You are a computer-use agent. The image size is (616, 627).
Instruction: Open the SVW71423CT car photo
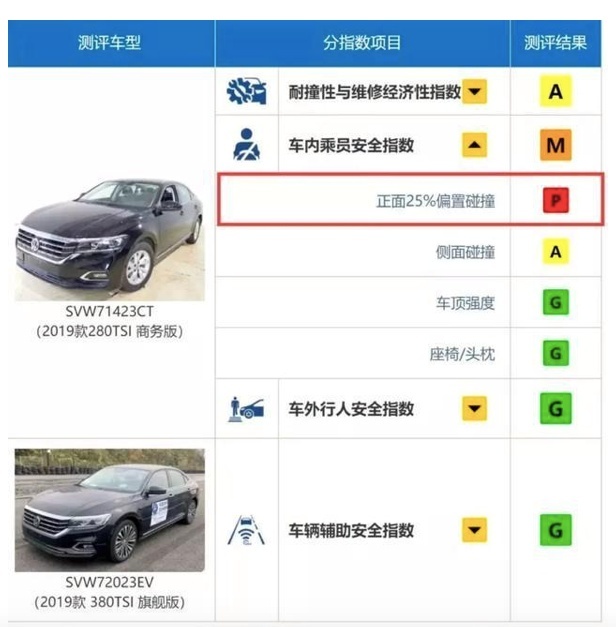pyautogui.click(x=110, y=240)
